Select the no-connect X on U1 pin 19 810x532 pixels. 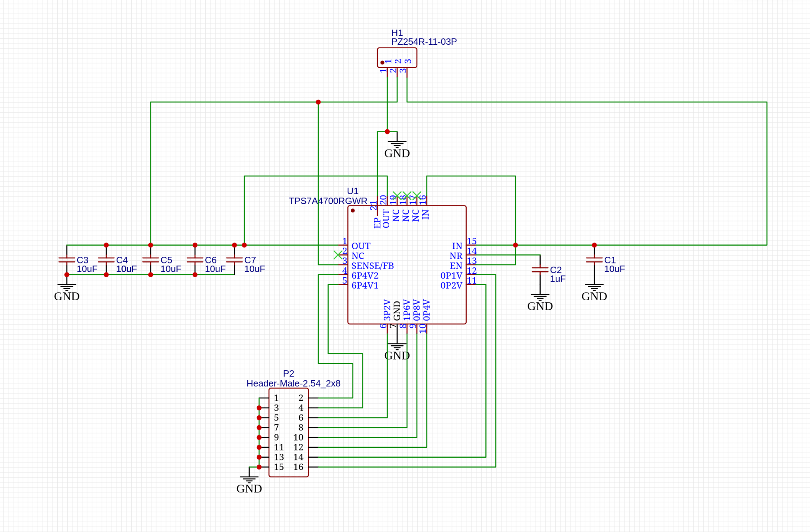coord(397,195)
